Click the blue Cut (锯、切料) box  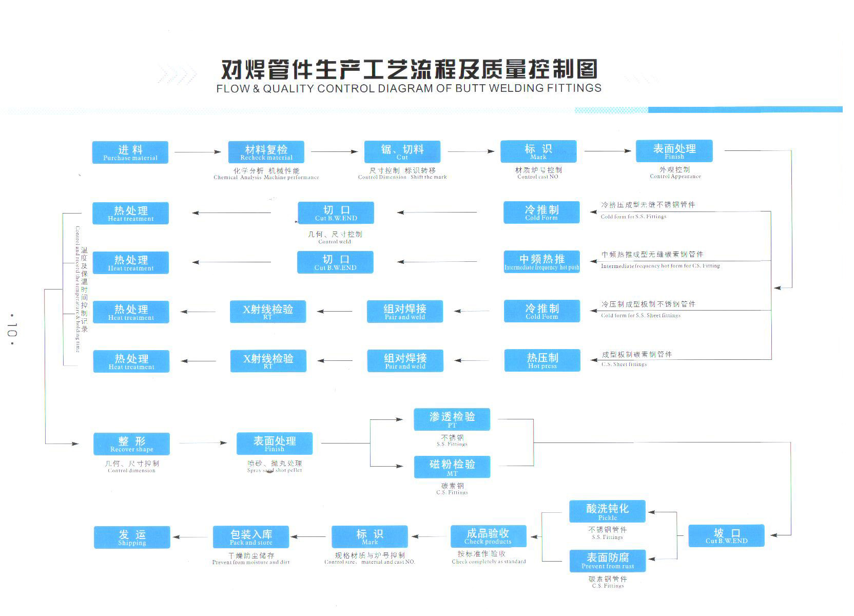click(x=402, y=152)
